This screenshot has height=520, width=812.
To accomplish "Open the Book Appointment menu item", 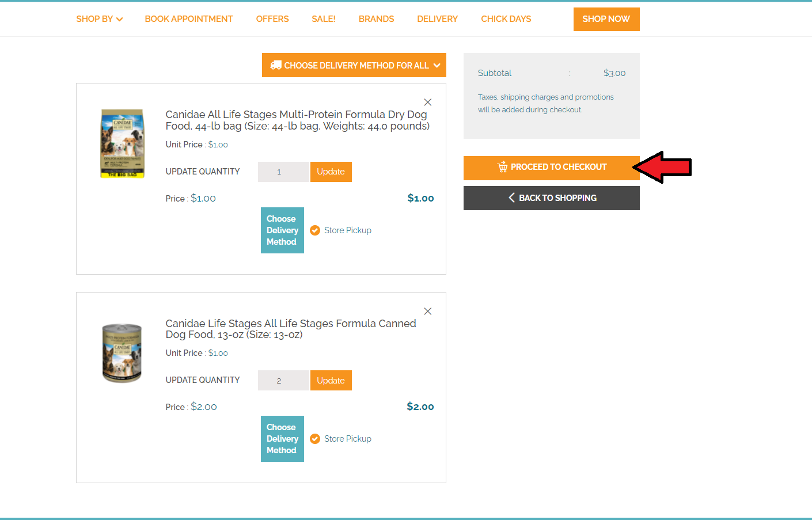I will point(188,19).
